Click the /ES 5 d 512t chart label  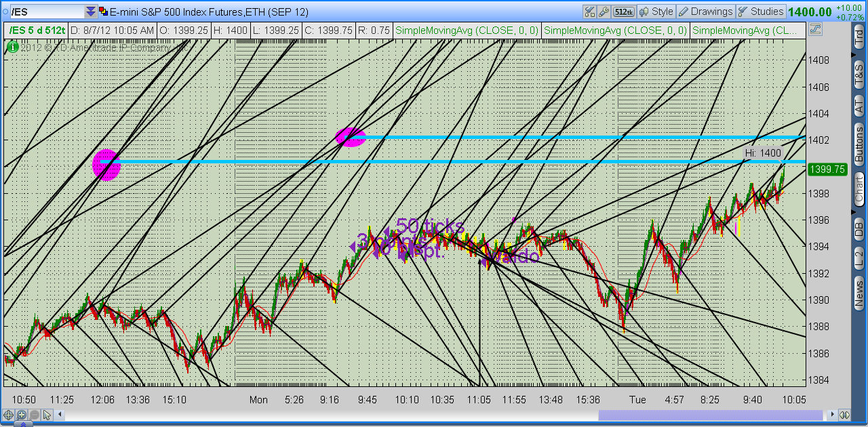tap(37, 30)
